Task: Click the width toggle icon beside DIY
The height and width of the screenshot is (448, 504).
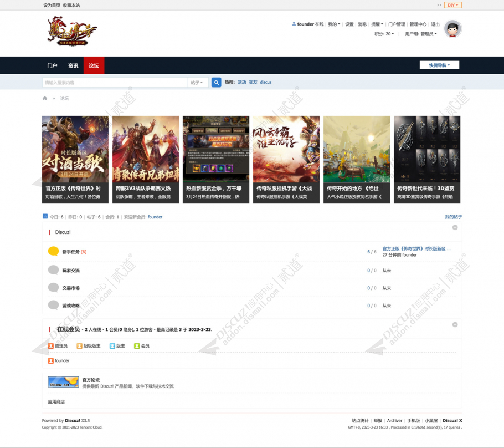Action: click(x=439, y=5)
